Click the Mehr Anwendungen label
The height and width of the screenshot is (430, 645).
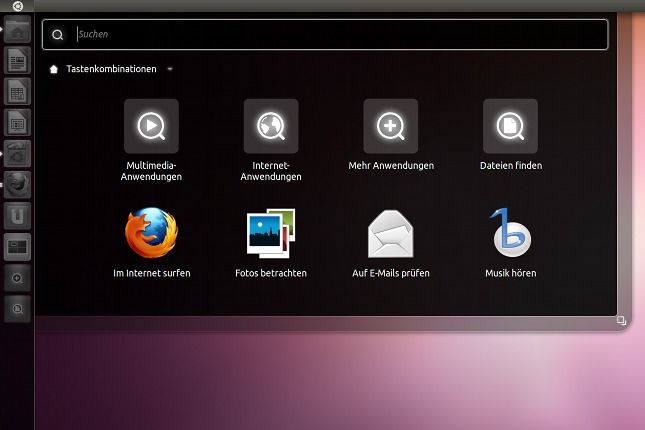391,166
